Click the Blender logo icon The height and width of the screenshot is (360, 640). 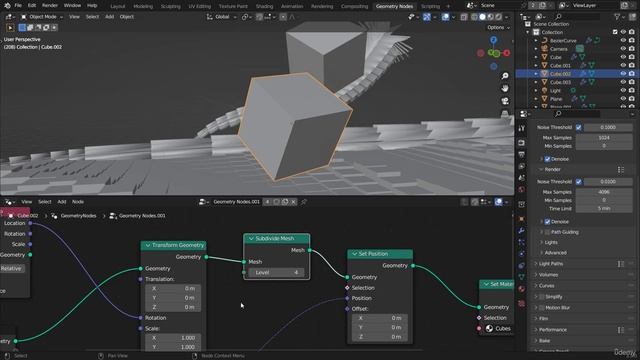(x=7, y=6)
